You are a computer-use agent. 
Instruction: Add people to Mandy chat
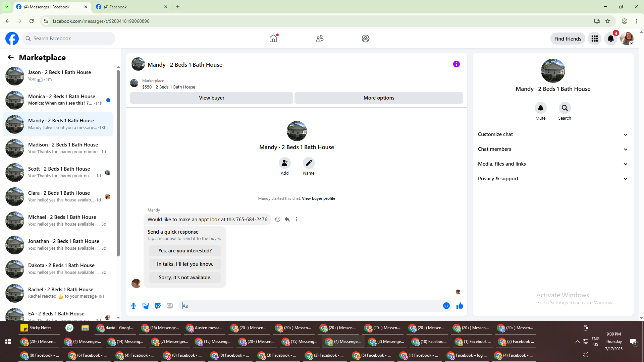[x=285, y=163]
